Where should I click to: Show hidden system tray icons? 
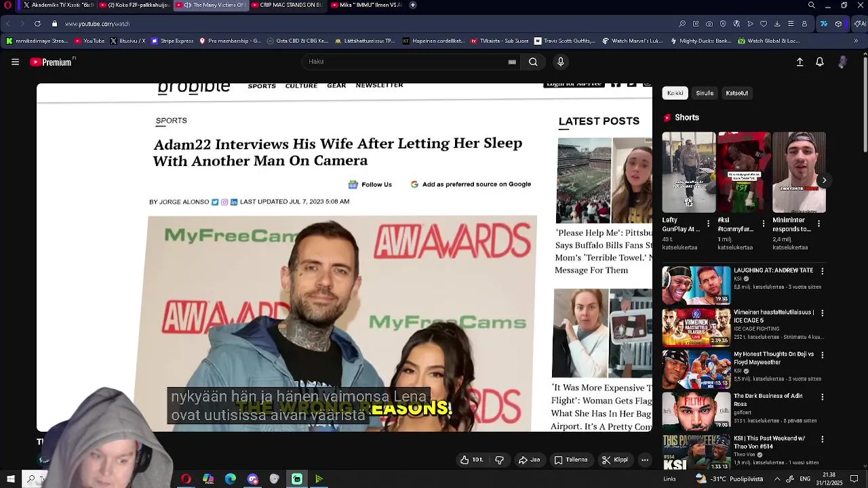(x=777, y=479)
